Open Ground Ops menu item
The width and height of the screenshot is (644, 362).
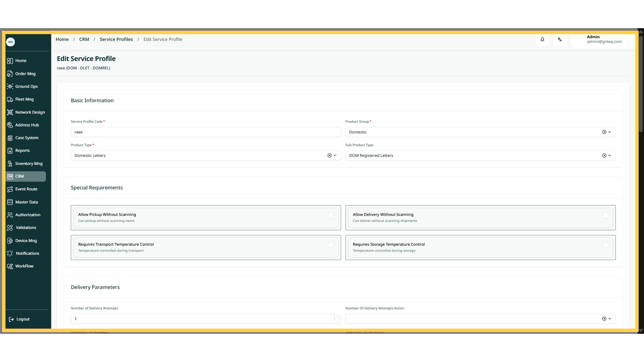point(25,86)
